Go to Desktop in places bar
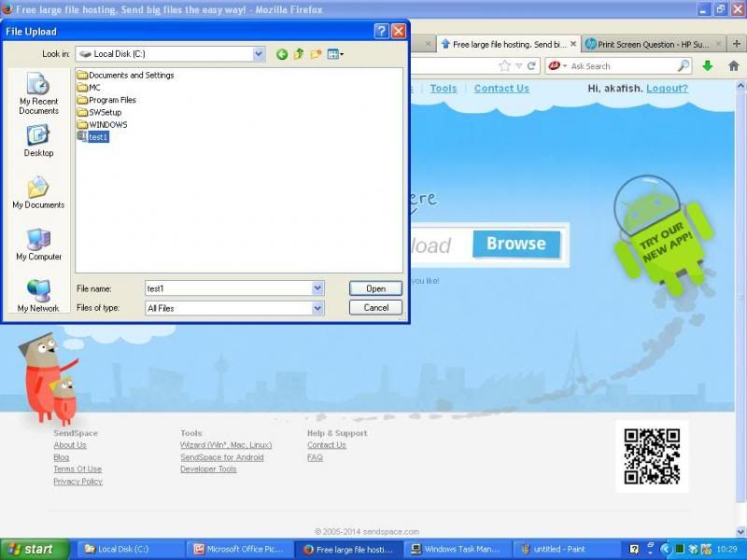The width and height of the screenshot is (747, 560). (x=38, y=141)
